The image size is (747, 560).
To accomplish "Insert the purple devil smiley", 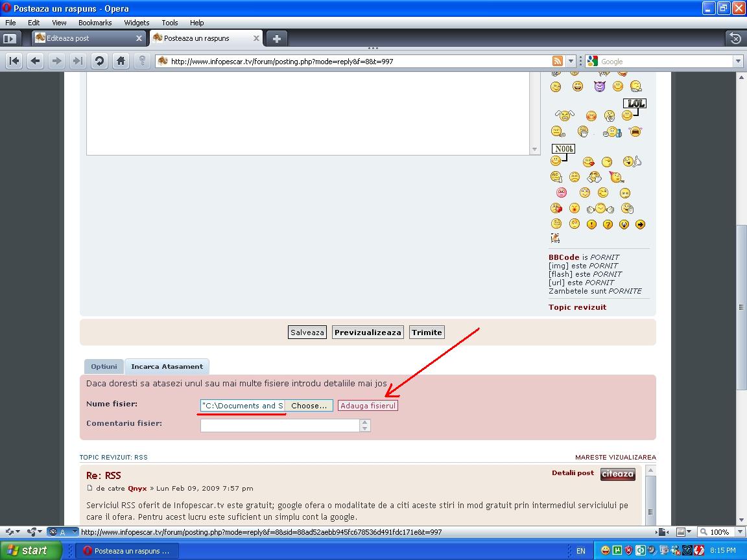I will click(599, 86).
